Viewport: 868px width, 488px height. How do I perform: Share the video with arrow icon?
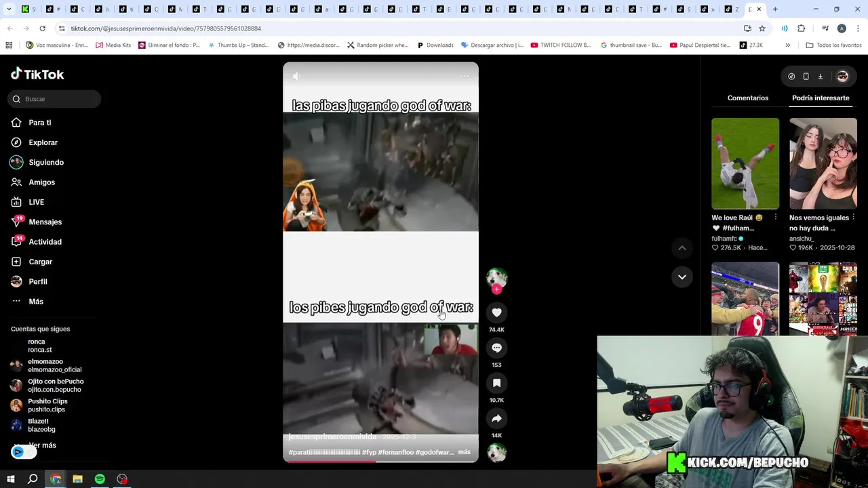(x=496, y=418)
